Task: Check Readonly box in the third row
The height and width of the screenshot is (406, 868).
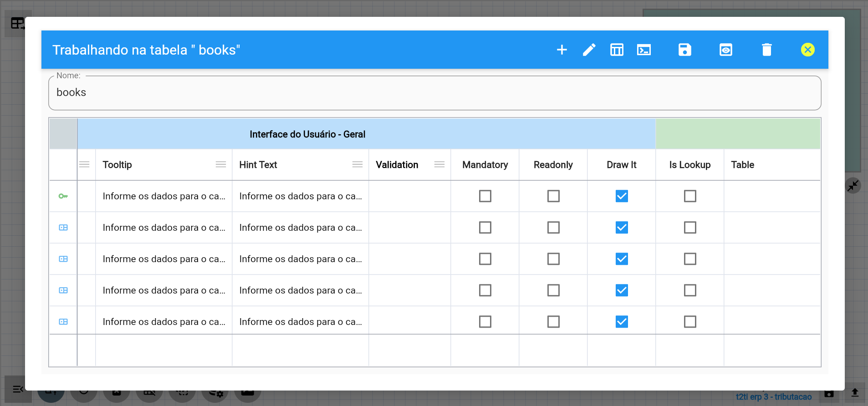Action: click(553, 259)
